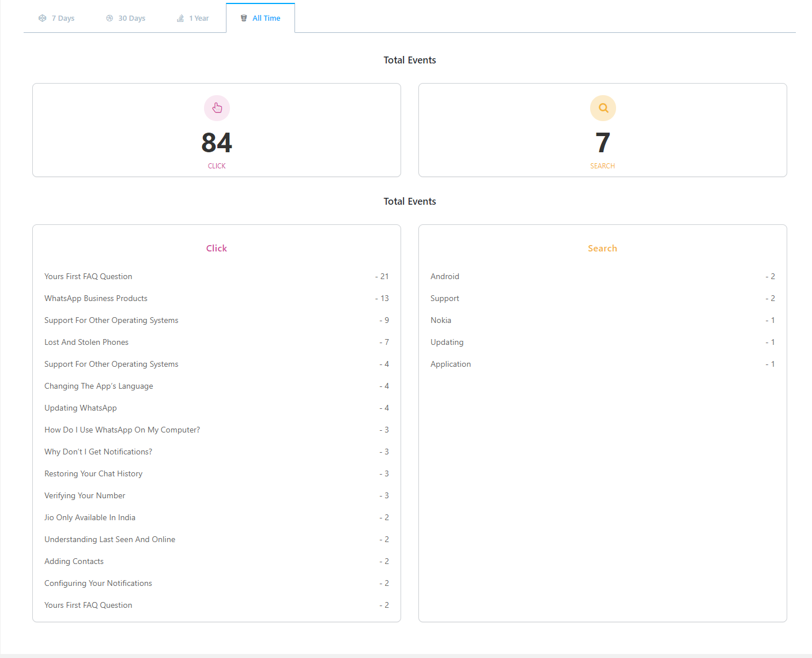
Task: Click the Application search term
Action: 451,364
